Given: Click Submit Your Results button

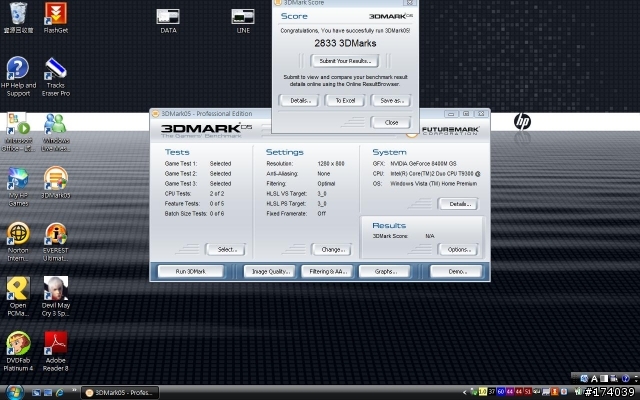Looking at the screenshot, I should point(345,61).
